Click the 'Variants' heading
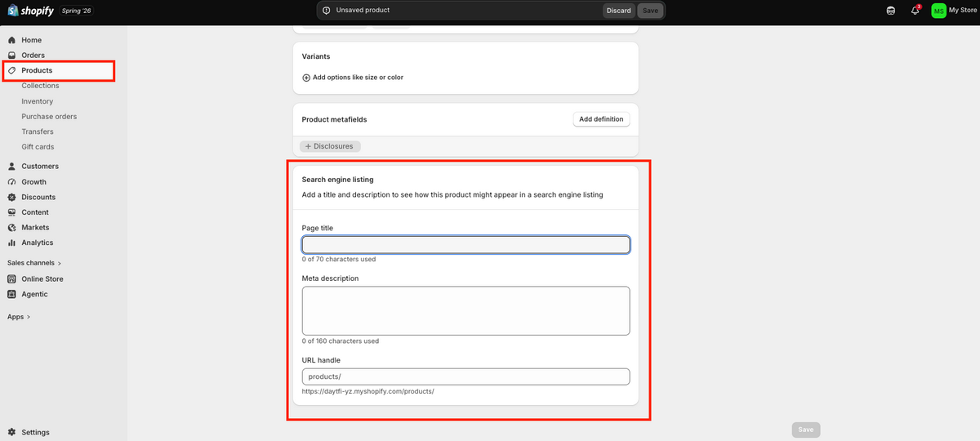Screen dimensions: 980x441 316,56
